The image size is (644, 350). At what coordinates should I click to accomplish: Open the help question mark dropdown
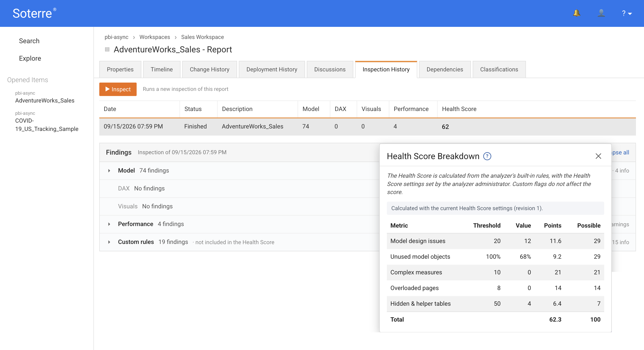point(627,13)
